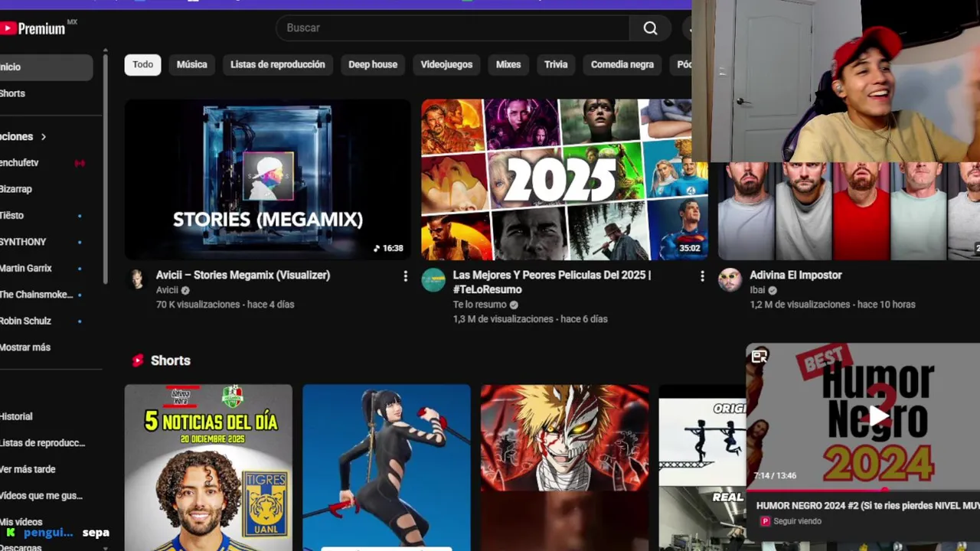Expand the subscriptions section arrow
980x551 pixels.
click(x=44, y=137)
